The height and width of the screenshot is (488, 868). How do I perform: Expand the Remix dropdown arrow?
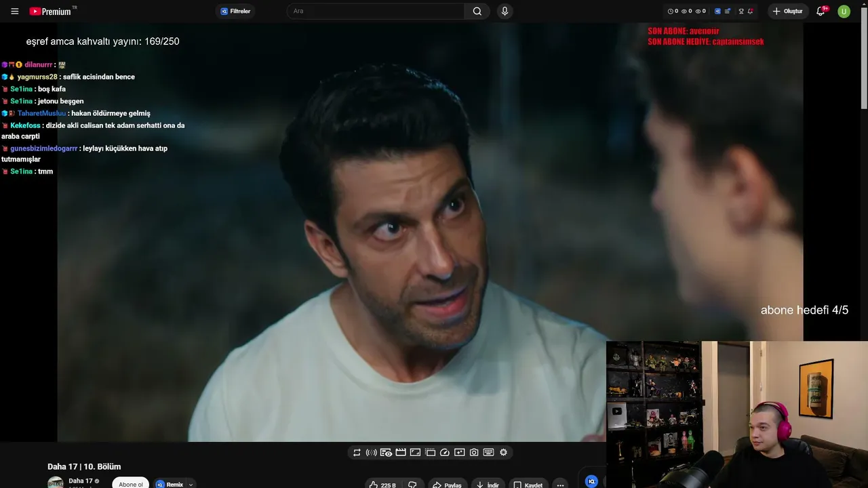(x=191, y=484)
